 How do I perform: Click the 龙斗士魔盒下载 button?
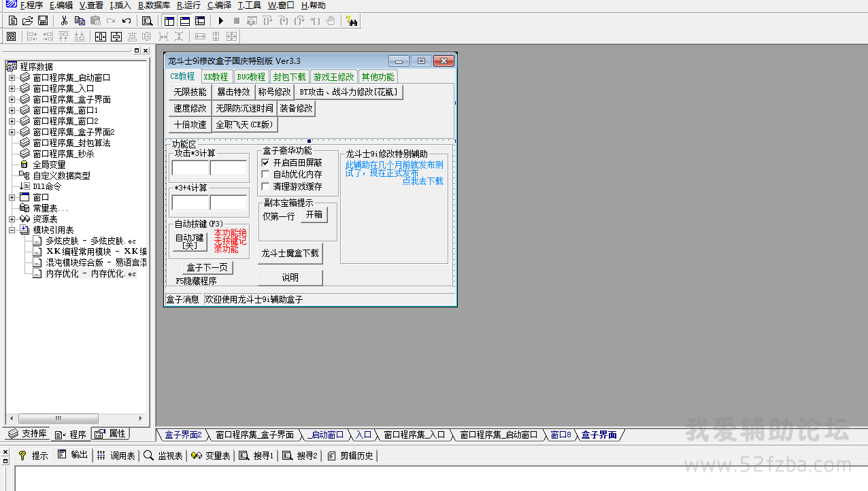[x=290, y=254]
